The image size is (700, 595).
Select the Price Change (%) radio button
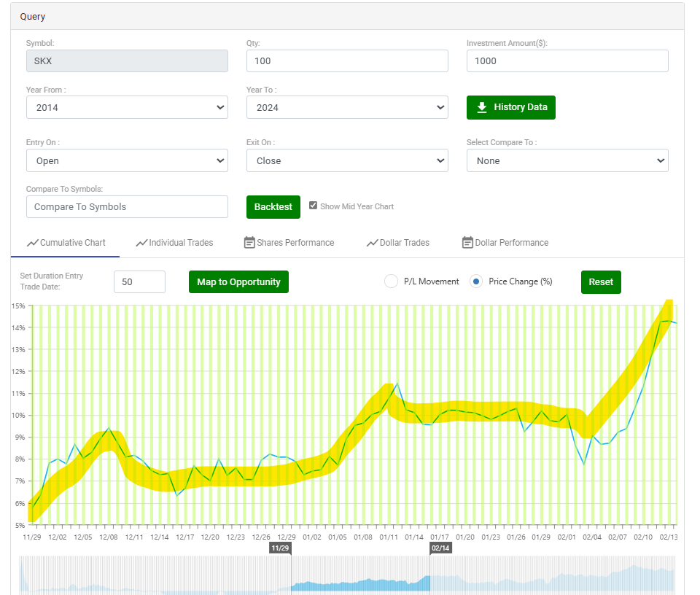click(x=476, y=281)
